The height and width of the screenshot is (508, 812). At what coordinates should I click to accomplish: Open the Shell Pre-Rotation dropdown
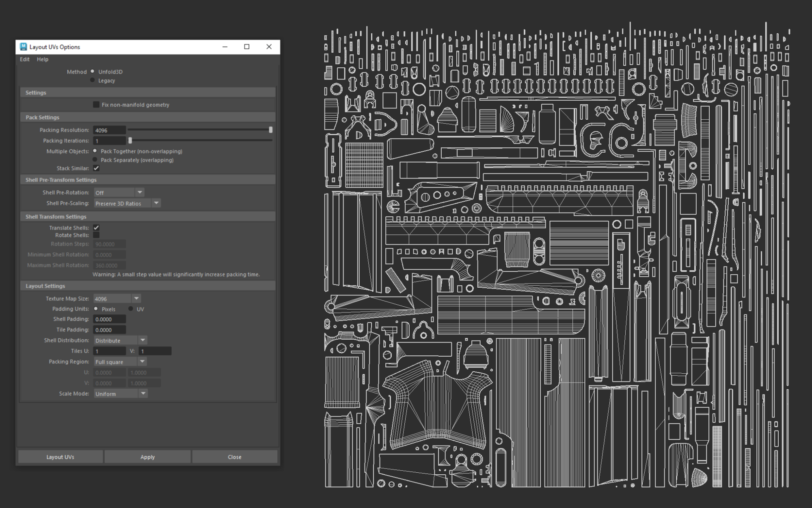(140, 192)
